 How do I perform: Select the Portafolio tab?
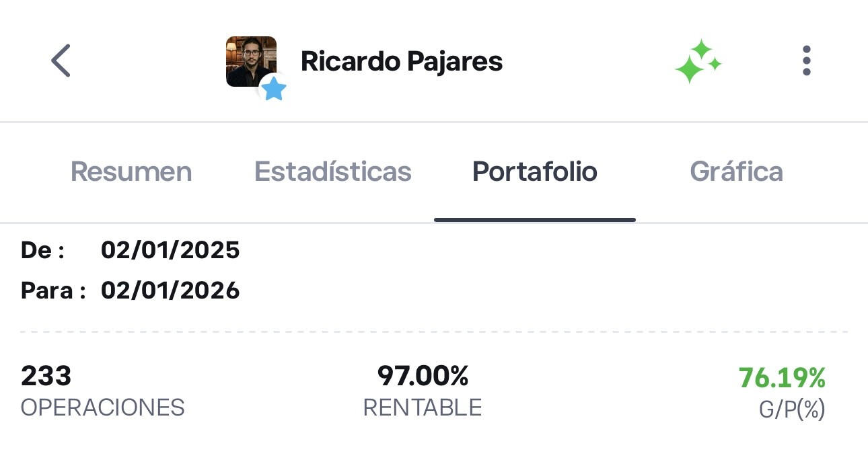pyautogui.click(x=534, y=172)
